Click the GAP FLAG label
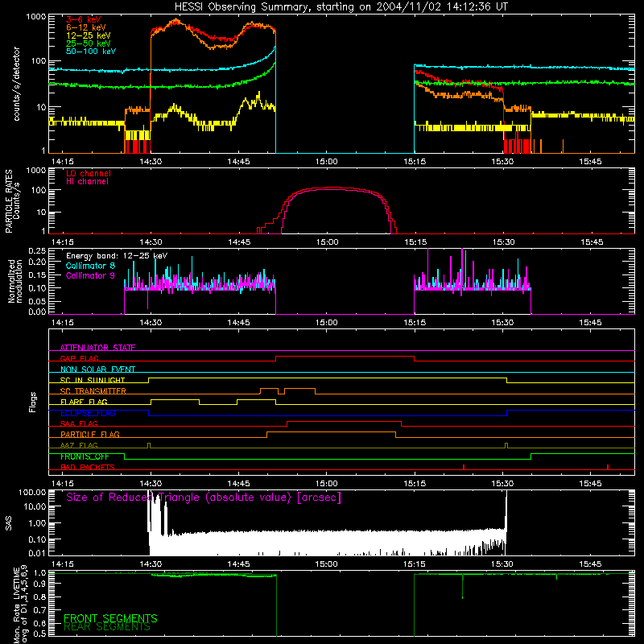 click(80, 358)
